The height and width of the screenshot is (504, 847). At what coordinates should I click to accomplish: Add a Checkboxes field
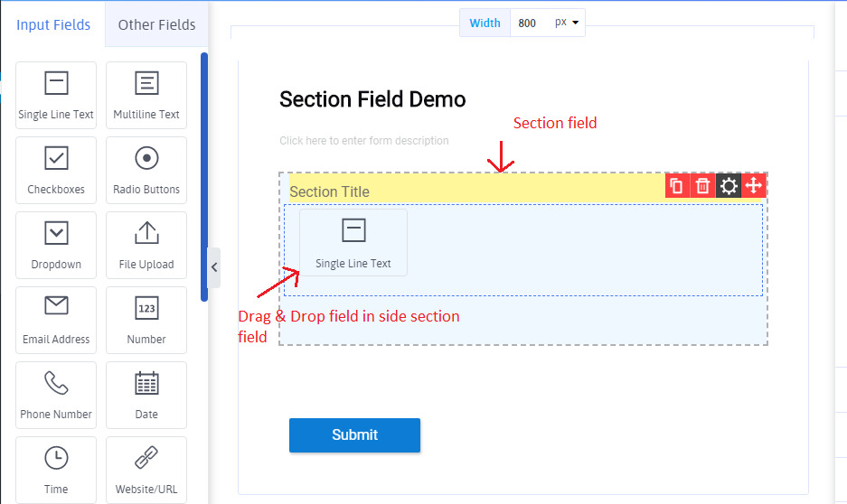tap(56, 170)
